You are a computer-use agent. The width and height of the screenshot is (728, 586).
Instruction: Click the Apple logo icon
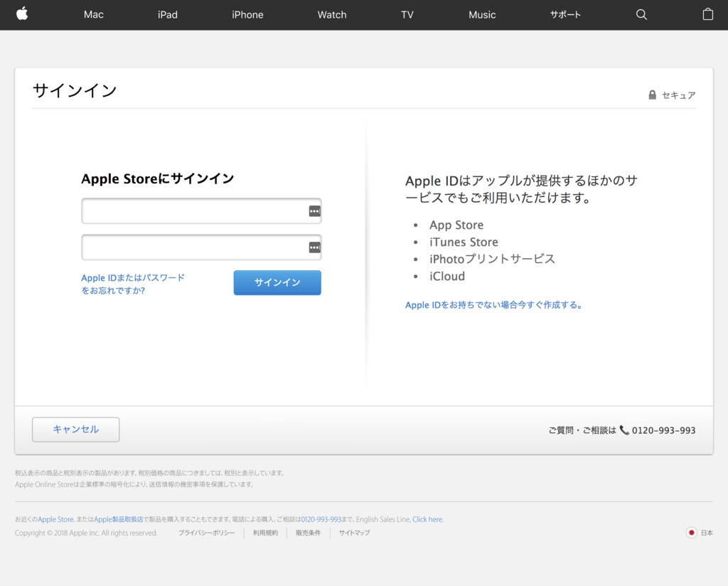pos(22,14)
